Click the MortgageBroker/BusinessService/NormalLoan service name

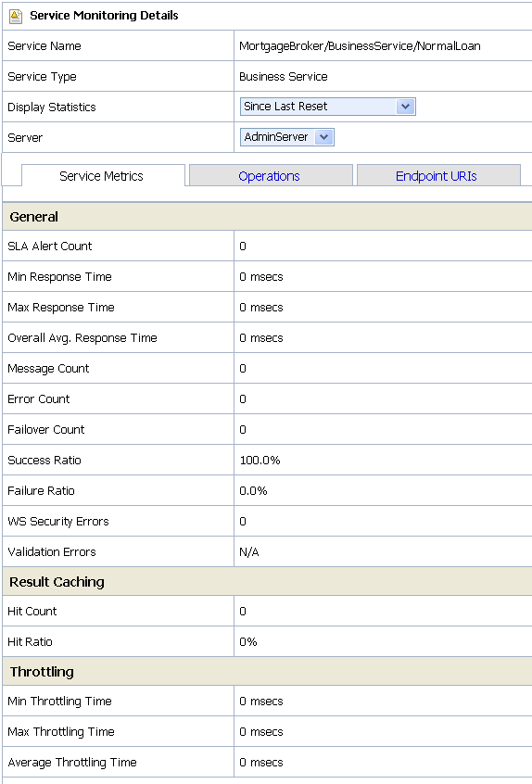[x=360, y=46]
